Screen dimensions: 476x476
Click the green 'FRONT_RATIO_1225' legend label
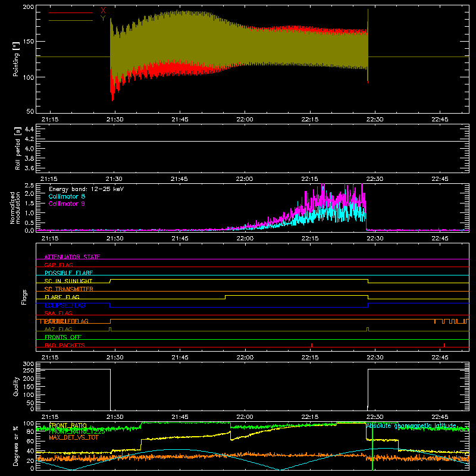click(77, 431)
